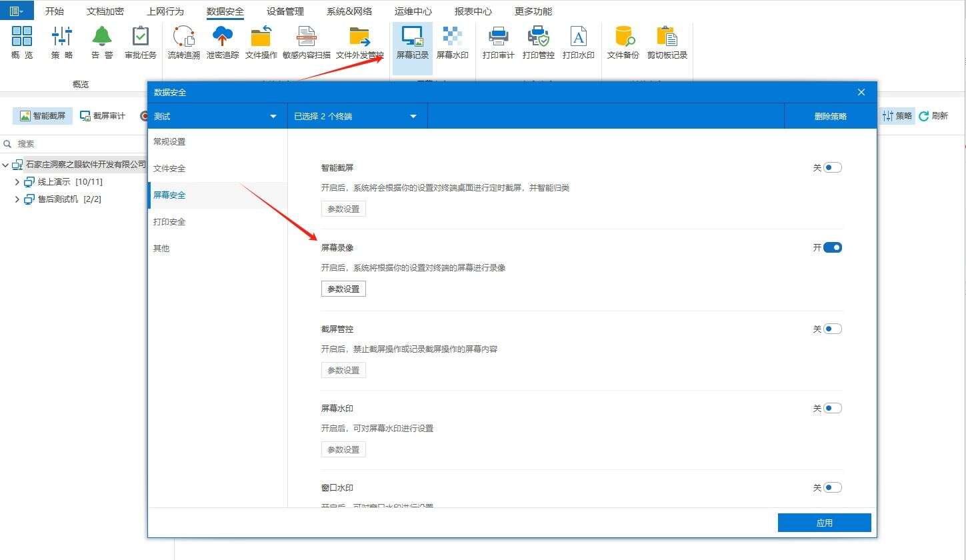Click the 应用 button
Image resolution: width=966 pixels, height=560 pixels.
pyautogui.click(x=824, y=522)
